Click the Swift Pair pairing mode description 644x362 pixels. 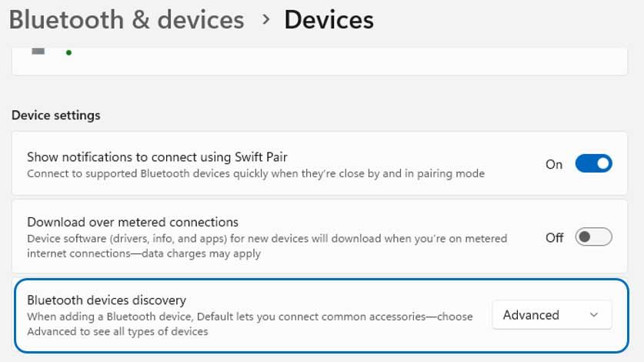[255, 173]
